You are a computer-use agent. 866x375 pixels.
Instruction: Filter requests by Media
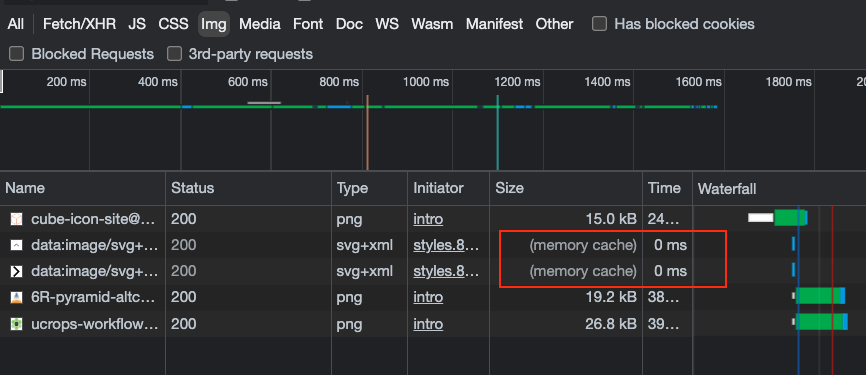click(260, 24)
